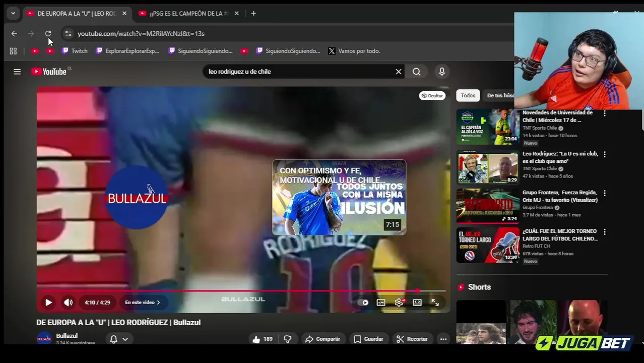Open 'La U es mi club' video title
The height and width of the screenshot is (363, 644).
tap(560, 157)
